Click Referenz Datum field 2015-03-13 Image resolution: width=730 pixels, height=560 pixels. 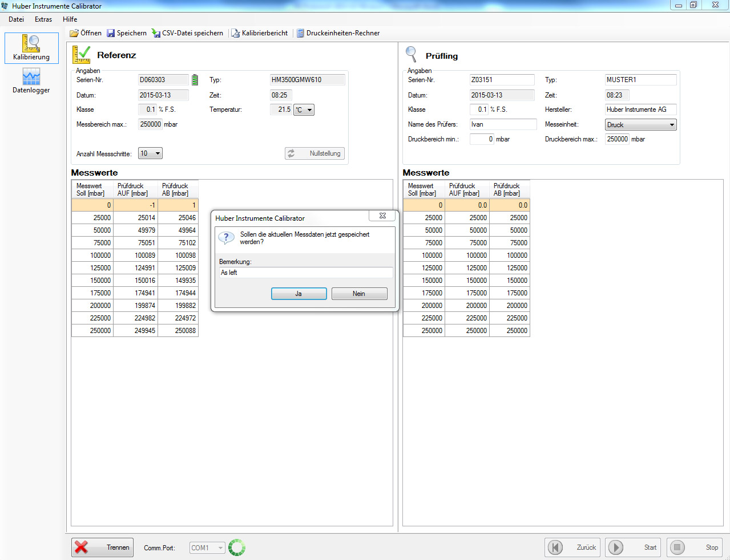click(163, 95)
